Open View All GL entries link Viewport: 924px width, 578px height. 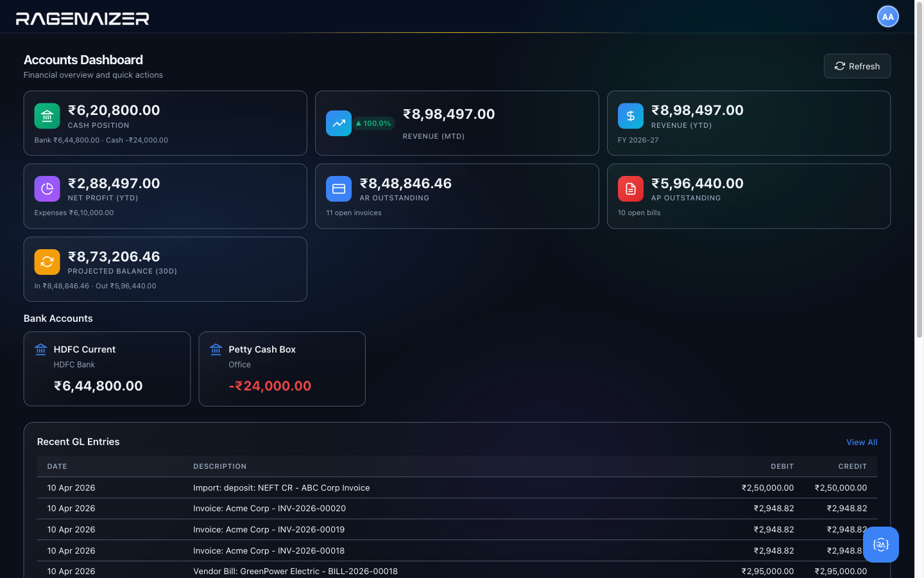coord(862,442)
